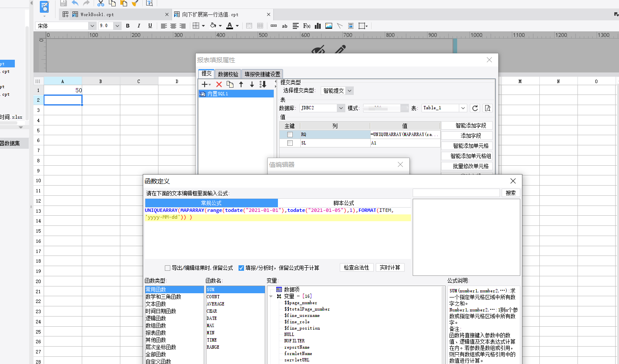Viewport: 619px width, 364px height.
Task: Click the text color 'A' icon
Action: 230,26
